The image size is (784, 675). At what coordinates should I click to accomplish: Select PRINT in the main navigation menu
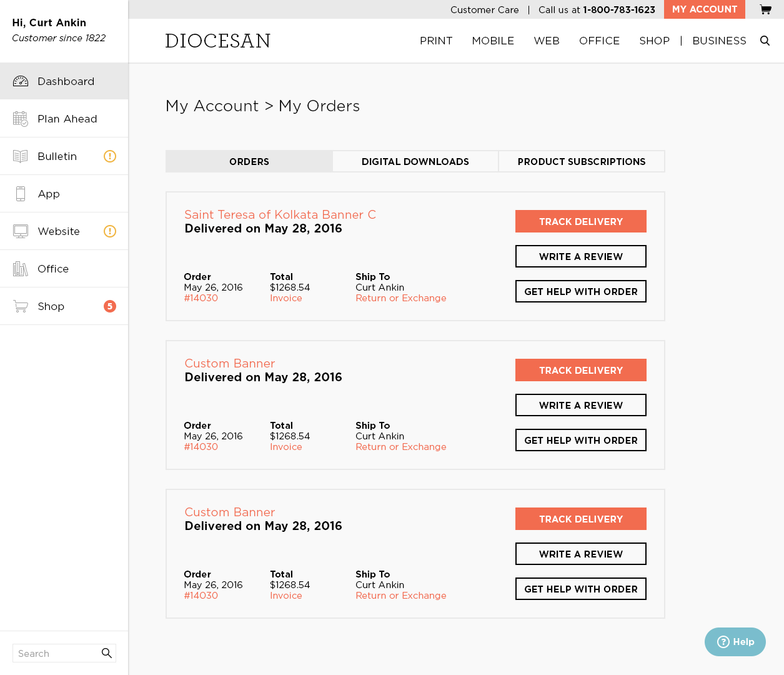point(436,41)
